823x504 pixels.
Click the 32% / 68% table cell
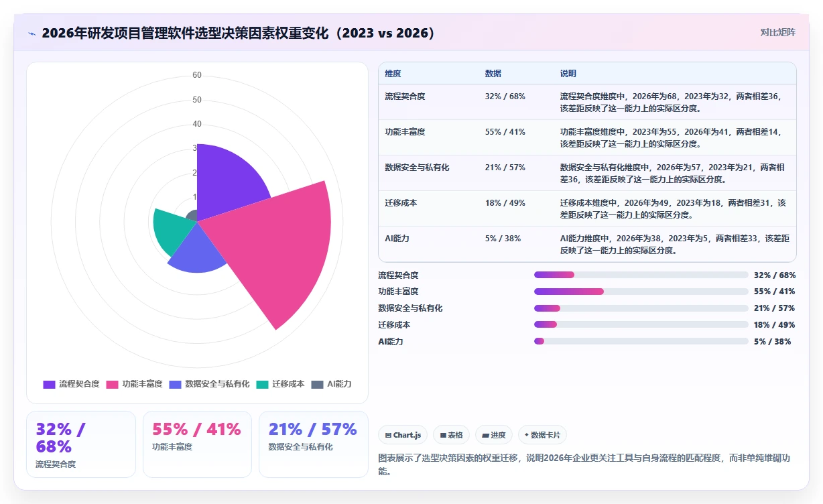[x=505, y=97]
